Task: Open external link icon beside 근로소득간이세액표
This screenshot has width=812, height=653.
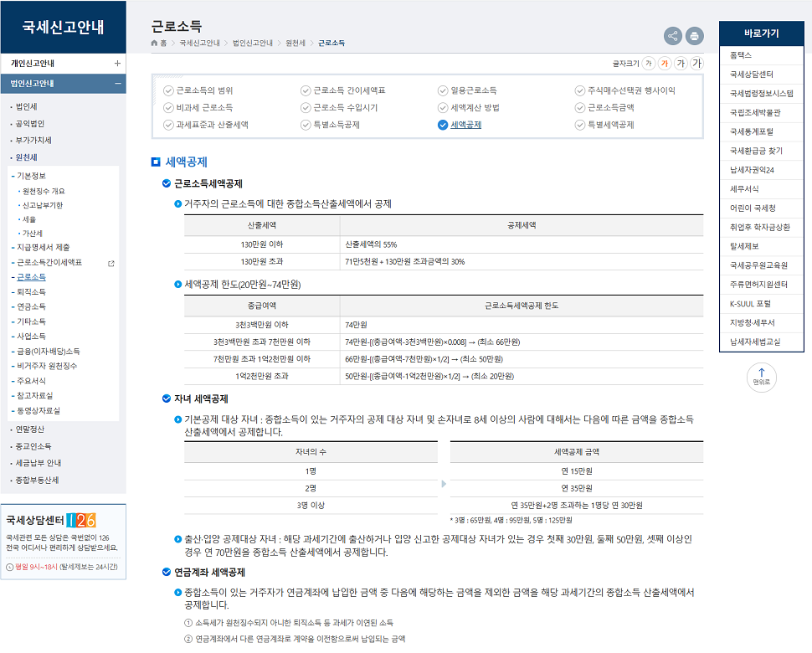Action: pyautogui.click(x=110, y=264)
